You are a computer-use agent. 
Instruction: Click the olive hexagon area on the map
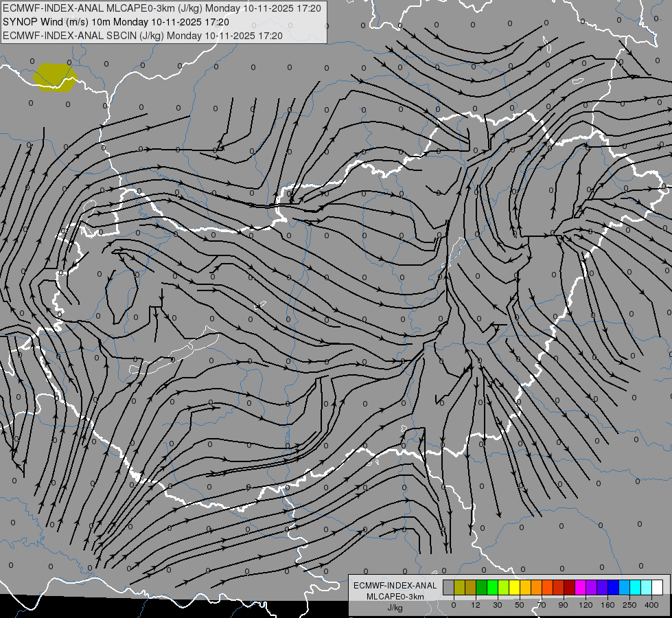tap(55, 78)
